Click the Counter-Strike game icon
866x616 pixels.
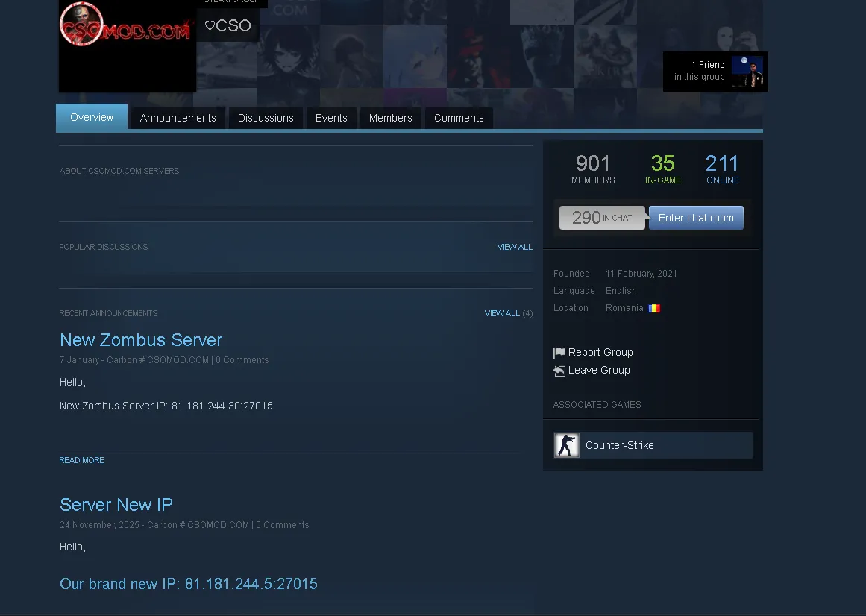pyautogui.click(x=567, y=445)
